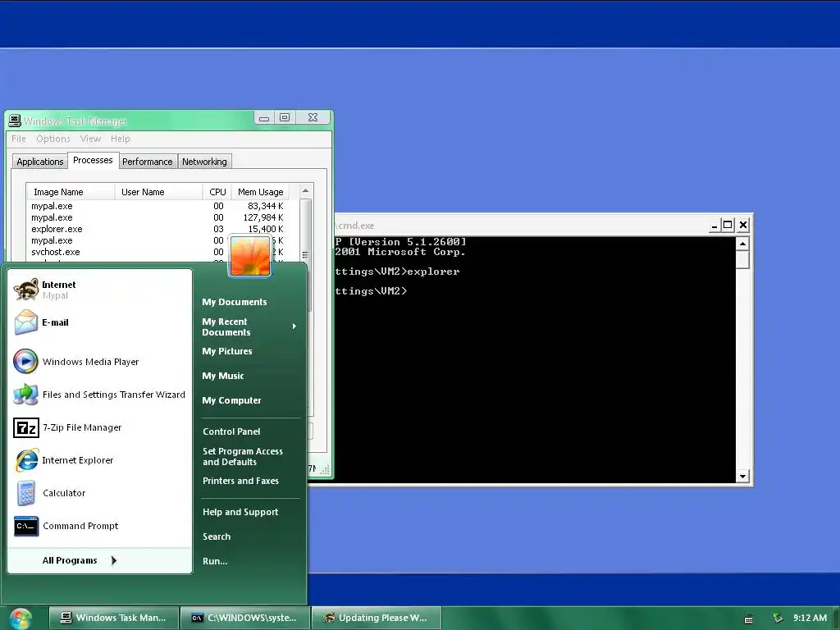This screenshot has height=630, width=840.
Task: Select the Processes tab
Action: [93, 160]
